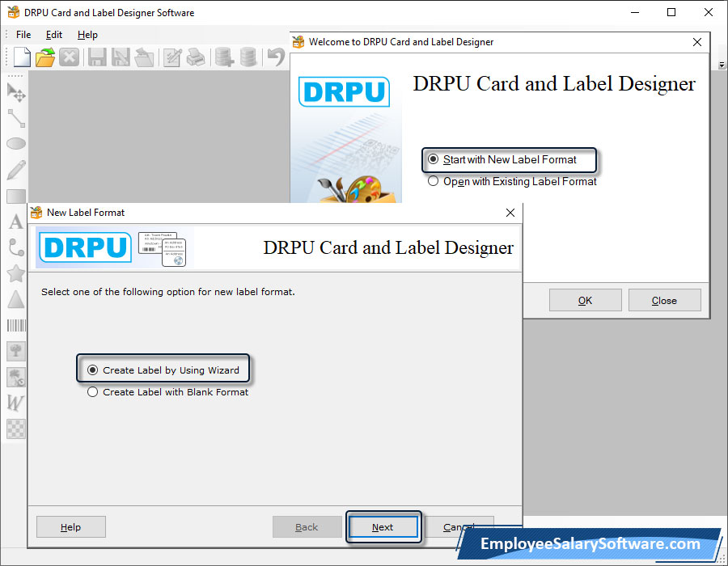The height and width of the screenshot is (566, 728).
Task: Click the Export toolbar icon
Action: tap(145, 57)
